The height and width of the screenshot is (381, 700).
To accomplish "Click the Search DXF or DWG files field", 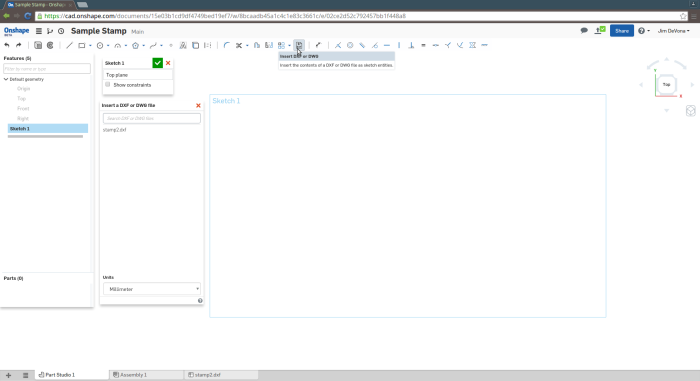I will pyautogui.click(x=152, y=118).
